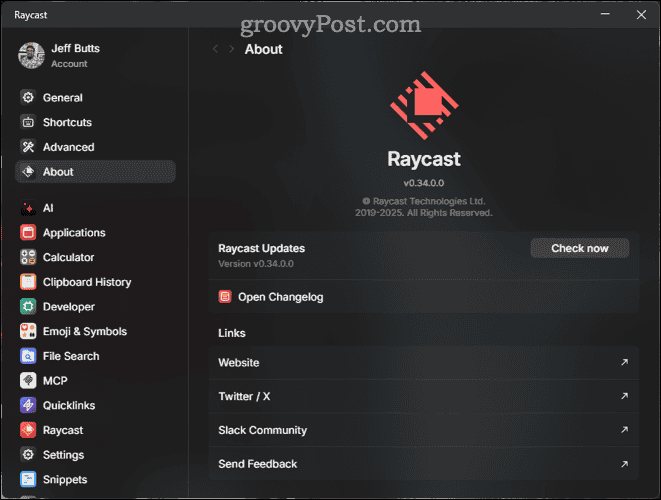The width and height of the screenshot is (661, 500).
Task: Click the About sidebar icon
Action: [28, 172]
